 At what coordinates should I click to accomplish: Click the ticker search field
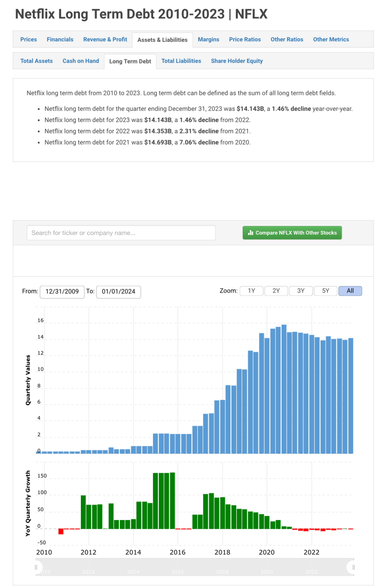tap(121, 233)
